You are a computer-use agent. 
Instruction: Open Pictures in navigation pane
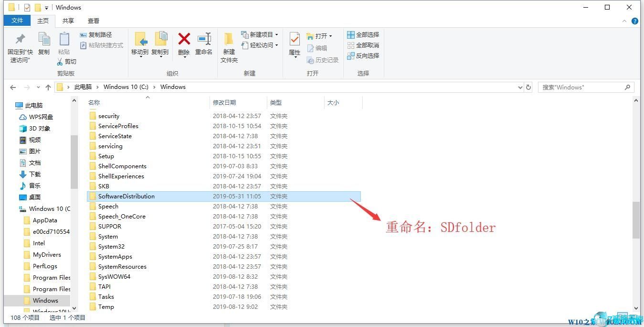coord(30,152)
